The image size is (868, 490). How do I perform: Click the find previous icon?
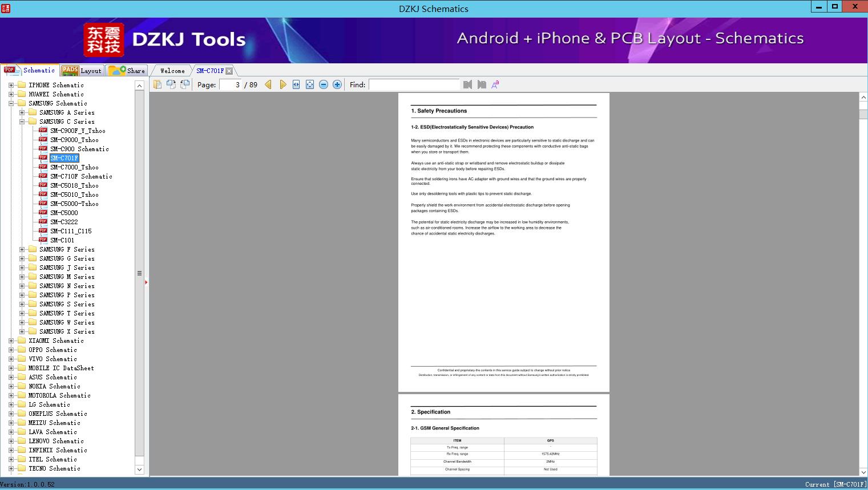468,84
